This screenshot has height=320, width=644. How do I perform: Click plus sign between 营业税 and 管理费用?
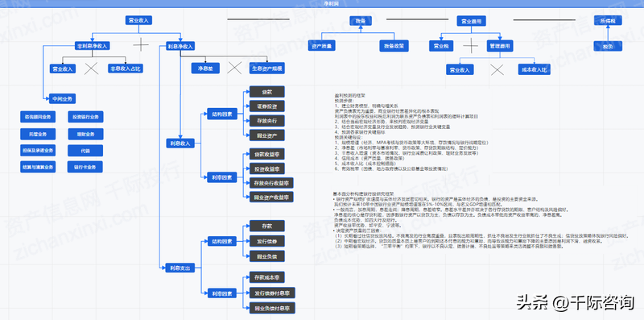click(x=471, y=45)
